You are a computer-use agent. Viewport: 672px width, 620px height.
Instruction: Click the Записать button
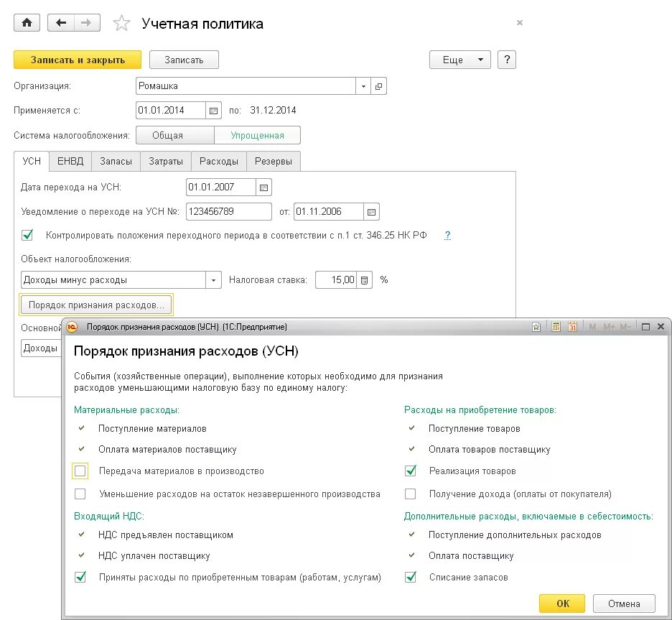(184, 60)
